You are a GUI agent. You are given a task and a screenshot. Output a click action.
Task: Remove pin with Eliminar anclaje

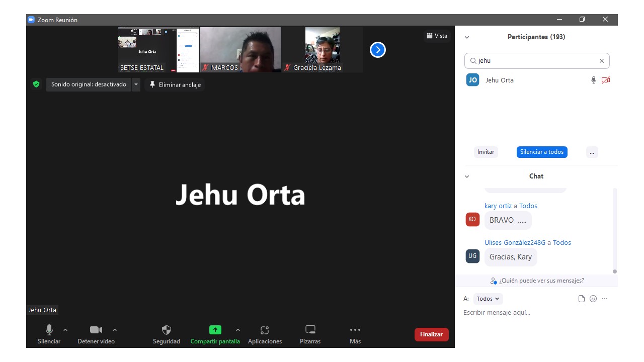(x=175, y=84)
